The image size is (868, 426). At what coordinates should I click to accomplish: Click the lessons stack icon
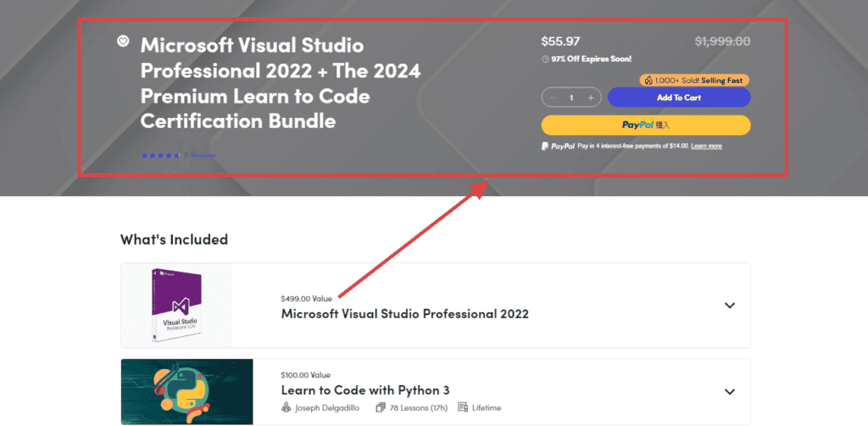[381, 407]
